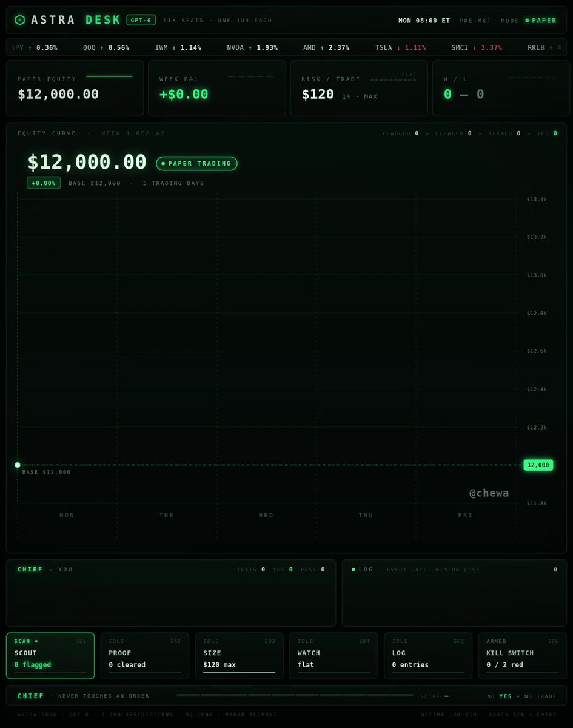This screenshot has height=728, width=573.
Task: Click the base starting dot on equity curve
Action: [18, 465]
